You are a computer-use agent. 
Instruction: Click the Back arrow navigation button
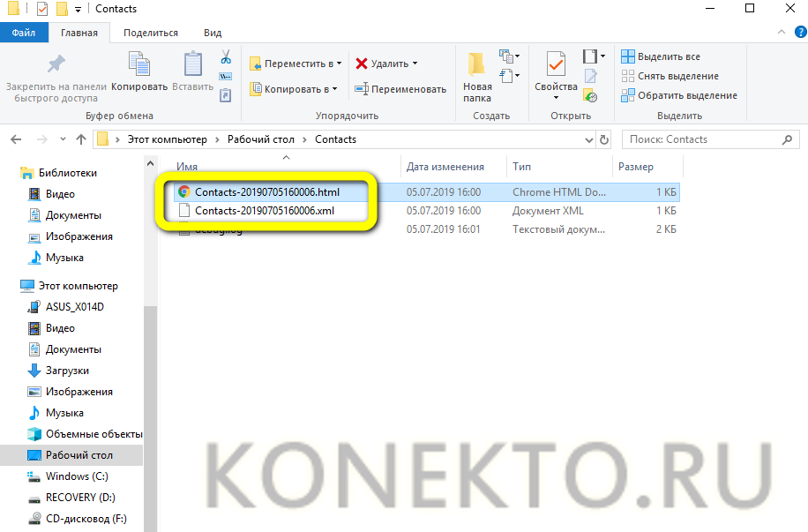(x=17, y=139)
